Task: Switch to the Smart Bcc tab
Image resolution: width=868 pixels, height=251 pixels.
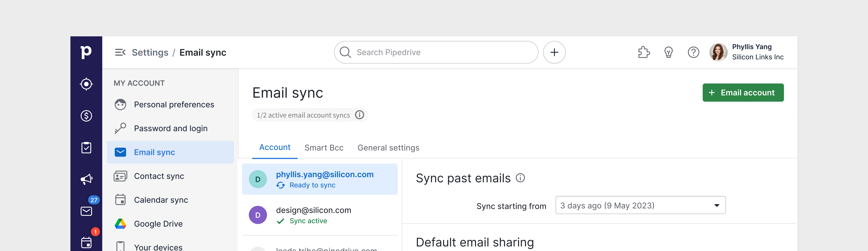Action: click(324, 148)
